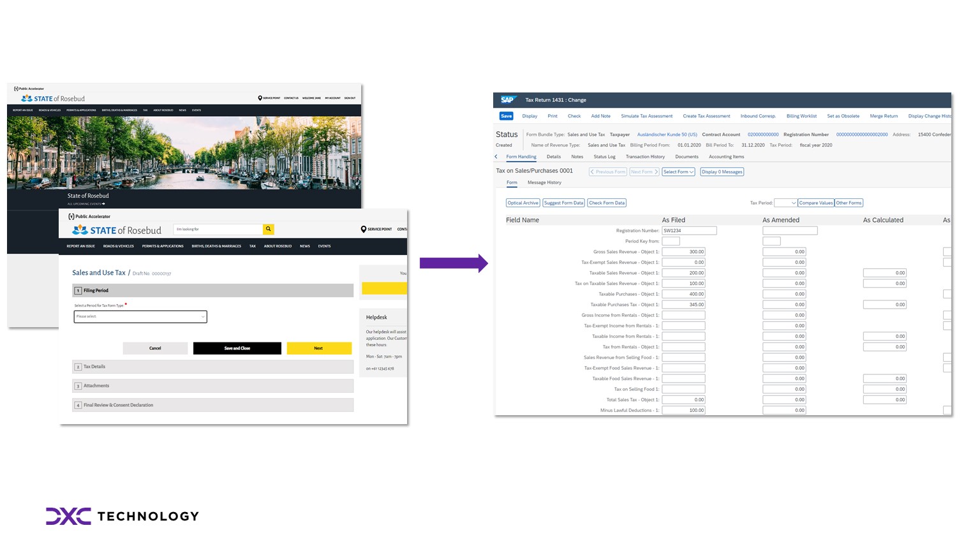This screenshot has width=980, height=551.
Task: Click the yellow search magnifier icon
Action: tap(269, 229)
